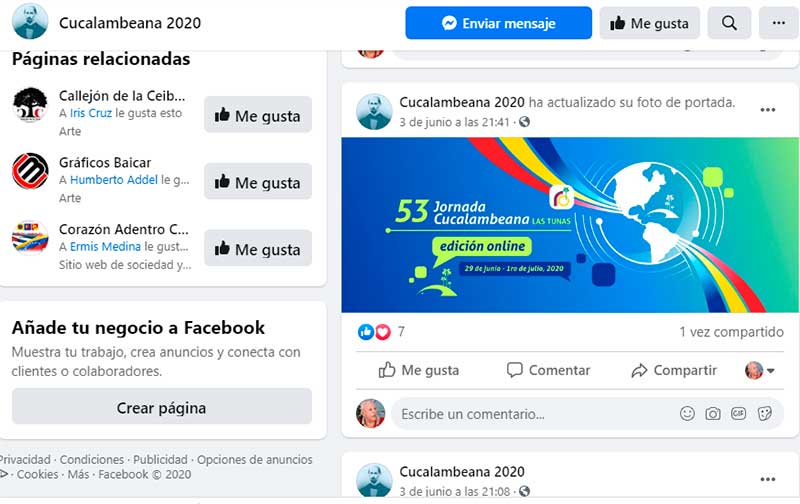800x504 pixels.
Task: Open the emoji picker in comment box
Action: [x=687, y=414]
